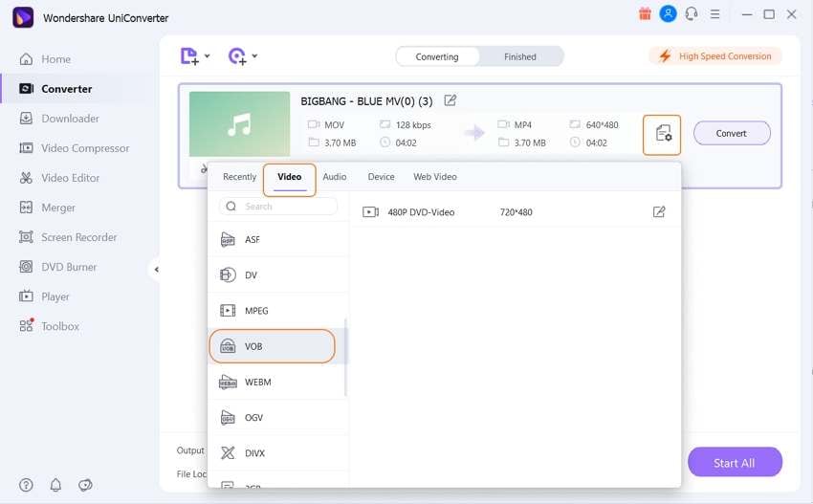Click the Load DVD disc icon
This screenshot has width=813, height=504.
click(237, 56)
